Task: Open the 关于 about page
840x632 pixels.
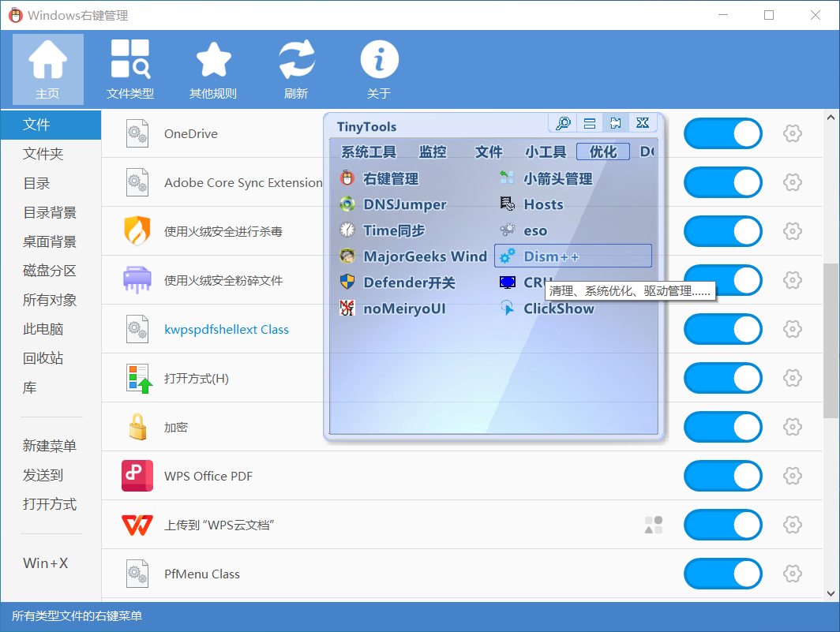Action: 379,67
